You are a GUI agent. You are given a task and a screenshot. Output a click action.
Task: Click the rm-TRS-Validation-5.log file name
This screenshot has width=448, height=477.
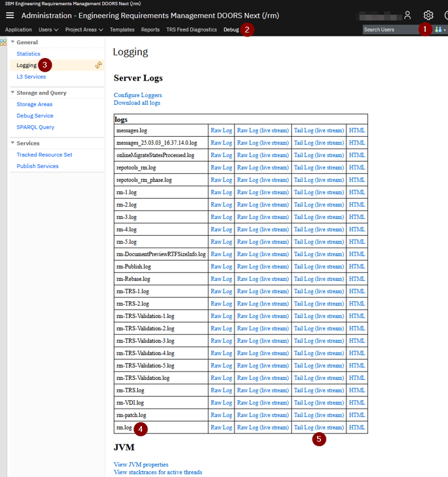pos(145,366)
